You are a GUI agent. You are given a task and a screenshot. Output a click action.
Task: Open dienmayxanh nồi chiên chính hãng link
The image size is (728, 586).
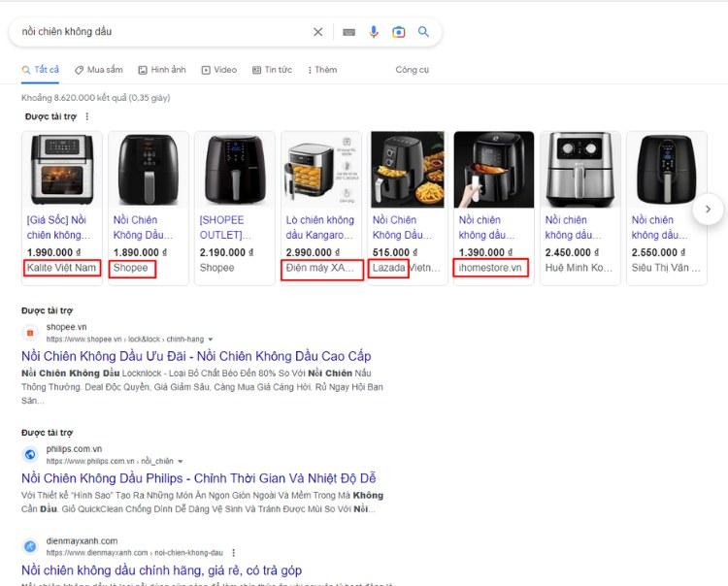[161, 570]
